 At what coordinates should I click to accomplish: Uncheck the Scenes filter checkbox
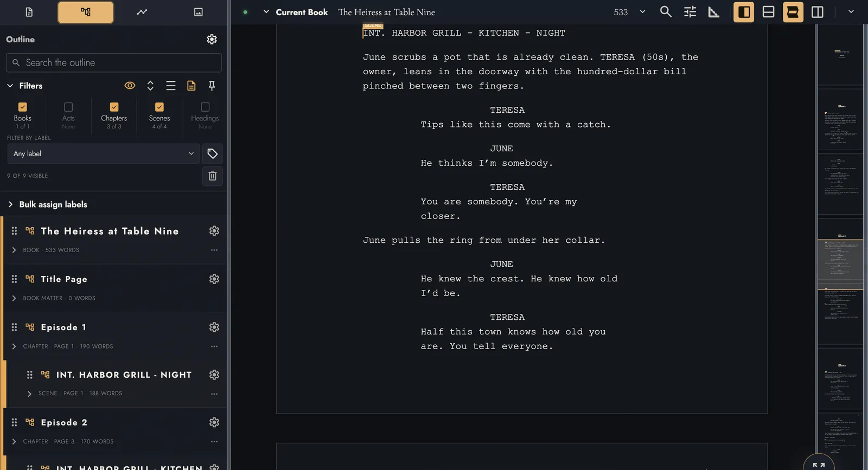tap(159, 107)
